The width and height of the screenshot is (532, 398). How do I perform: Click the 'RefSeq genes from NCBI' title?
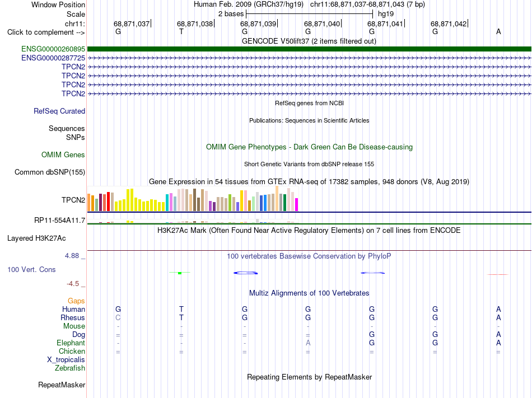point(310,103)
